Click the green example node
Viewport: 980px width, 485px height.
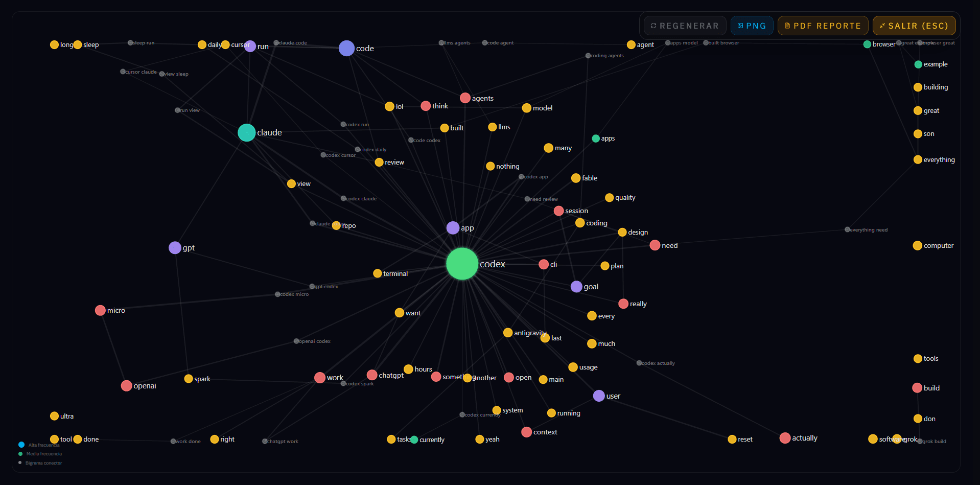[918, 64]
